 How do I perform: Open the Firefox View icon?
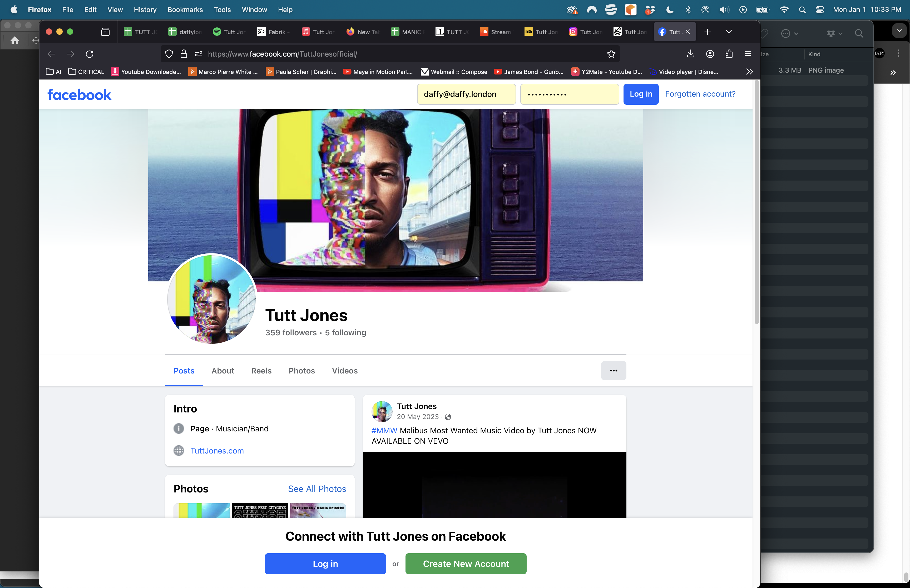click(x=105, y=32)
